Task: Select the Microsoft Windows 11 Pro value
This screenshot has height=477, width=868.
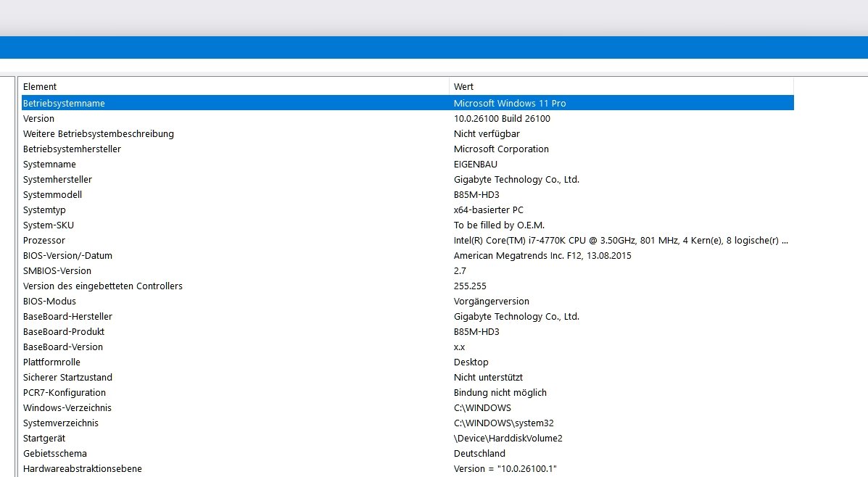Action: coord(510,103)
